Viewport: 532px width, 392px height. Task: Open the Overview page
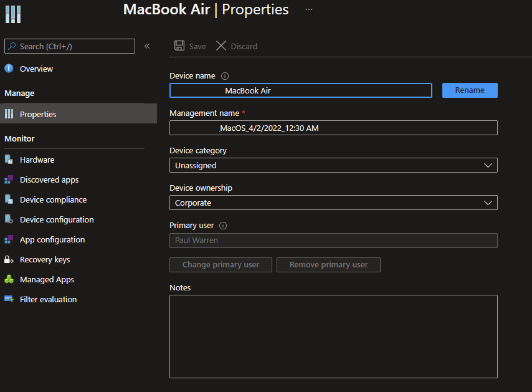click(36, 69)
